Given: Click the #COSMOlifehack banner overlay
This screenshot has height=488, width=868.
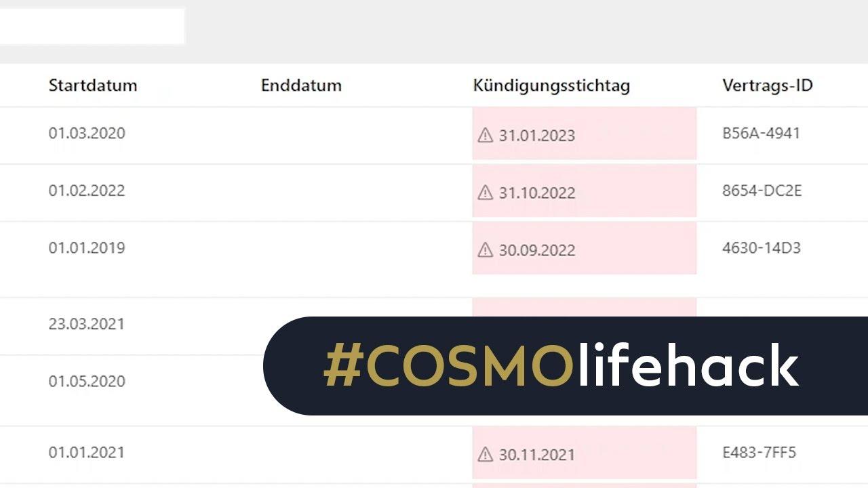Looking at the screenshot, I should [x=566, y=366].
